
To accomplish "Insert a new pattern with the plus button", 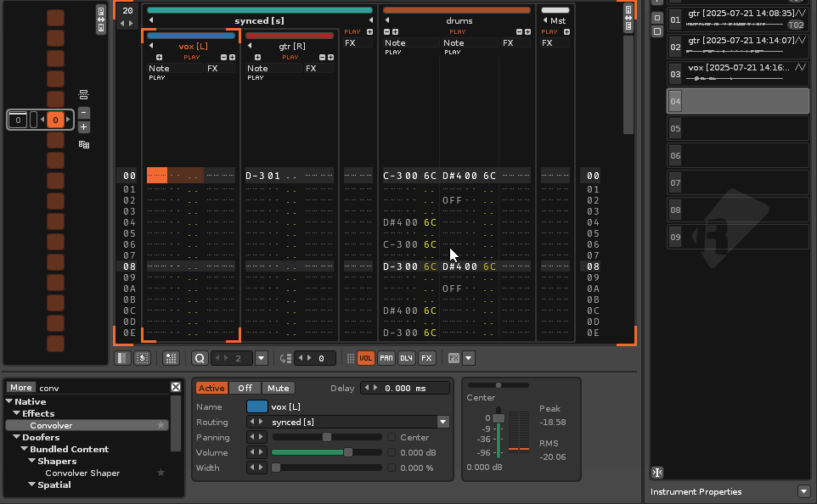I will click(x=84, y=127).
